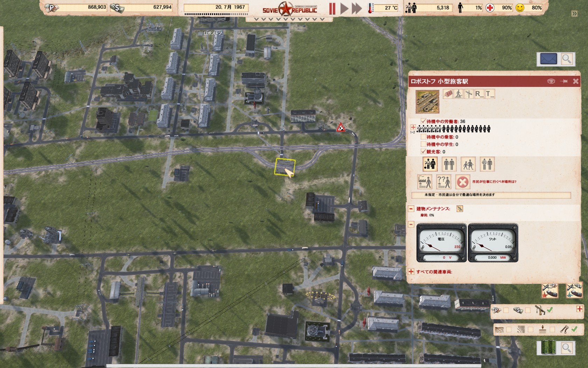588x368 pixels.
Task: Select the workers passenger type icon
Action: [430, 164]
